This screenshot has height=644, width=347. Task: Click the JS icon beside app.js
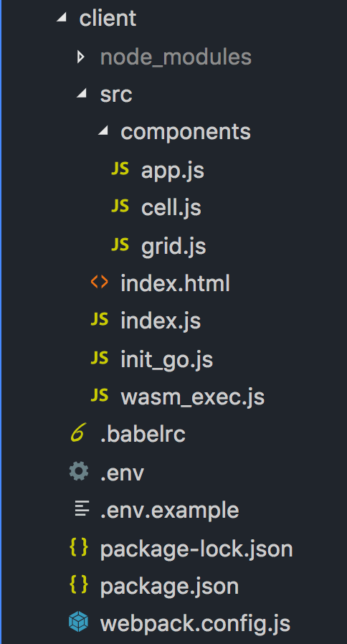click(x=120, y=169)
